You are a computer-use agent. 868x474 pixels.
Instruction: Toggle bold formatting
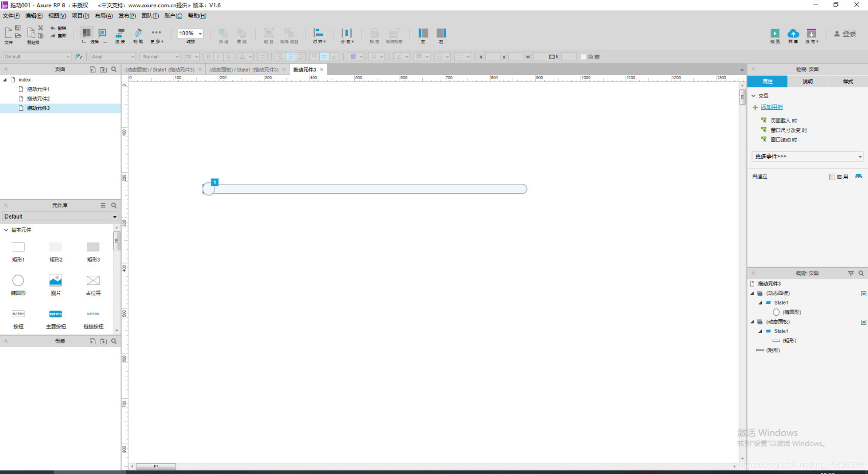208,57
